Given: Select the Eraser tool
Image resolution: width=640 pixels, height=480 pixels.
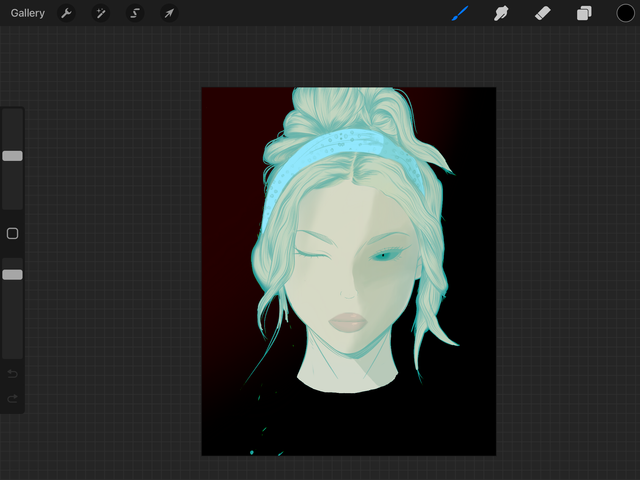Looking at the screenshot, I should (x=543, y=13).
